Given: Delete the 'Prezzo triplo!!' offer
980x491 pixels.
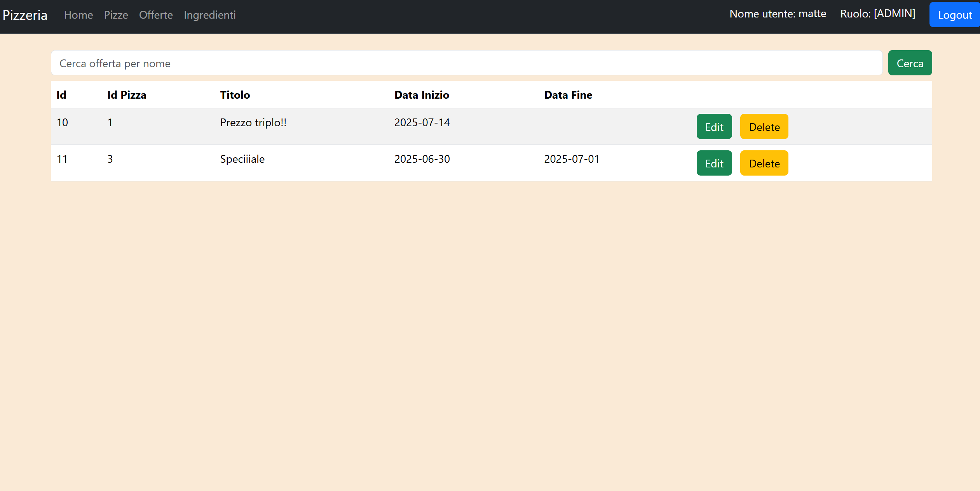Looking at the screenshot, I should (x=764, y=127).
